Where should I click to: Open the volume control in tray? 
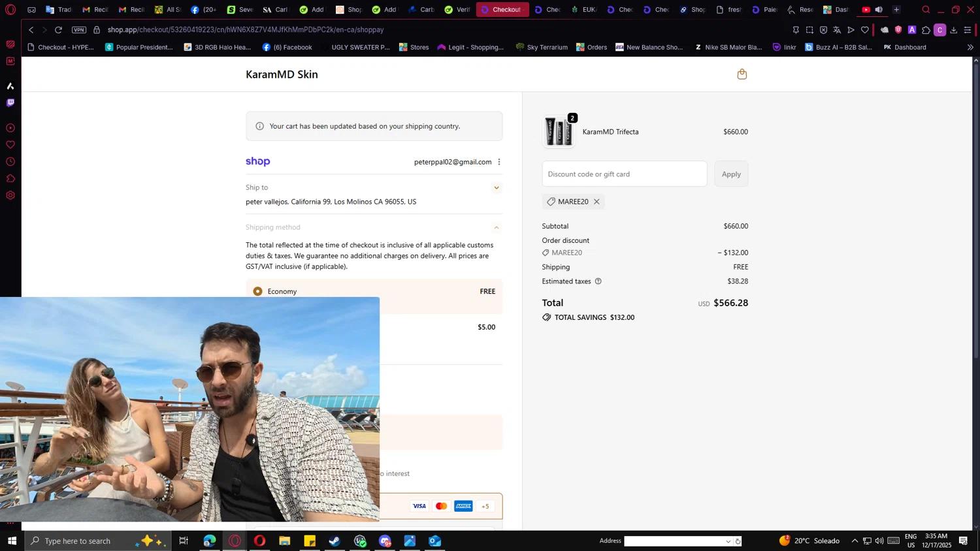pyautogui.click(x=879, y=541)
